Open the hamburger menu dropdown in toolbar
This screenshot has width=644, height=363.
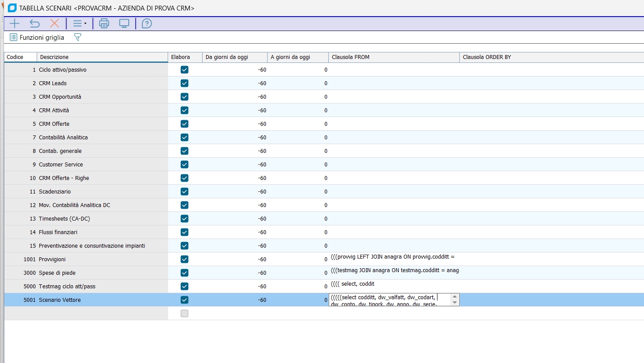pos(79,24)
